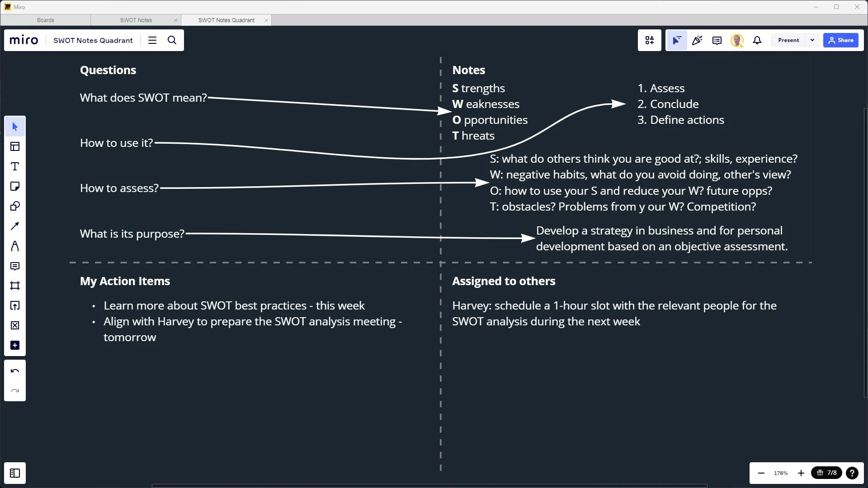The height and width of the screenshot is (488, 868).
Task: Toggle the frames side panel
Action: pyautogui.click(x=15, y=473)
